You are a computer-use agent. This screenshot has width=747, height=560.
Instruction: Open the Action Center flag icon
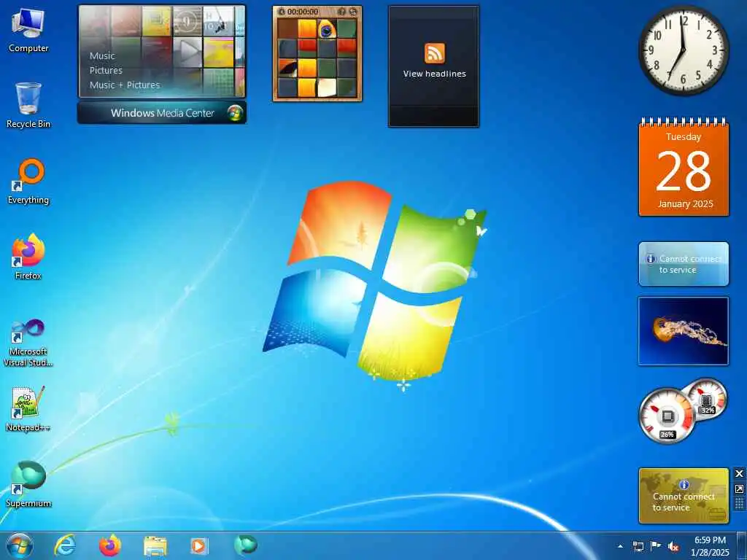coord(656,546)
